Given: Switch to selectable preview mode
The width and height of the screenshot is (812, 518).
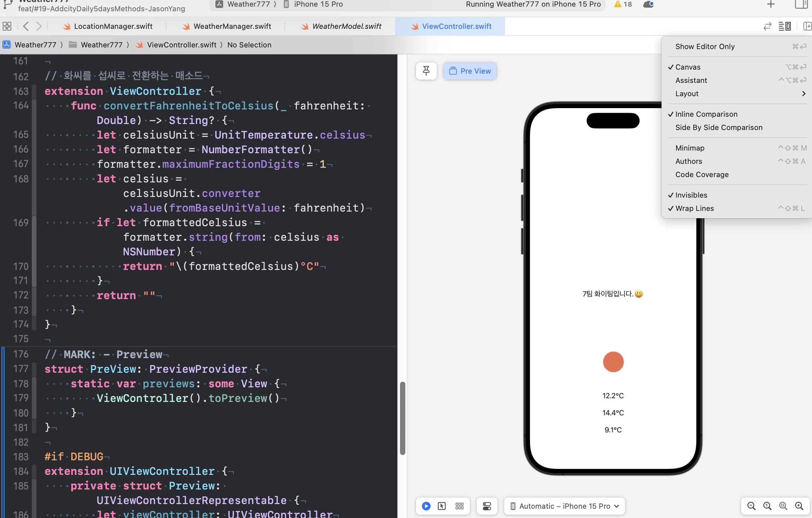Looking at the screenshot, I should (441, 505).
